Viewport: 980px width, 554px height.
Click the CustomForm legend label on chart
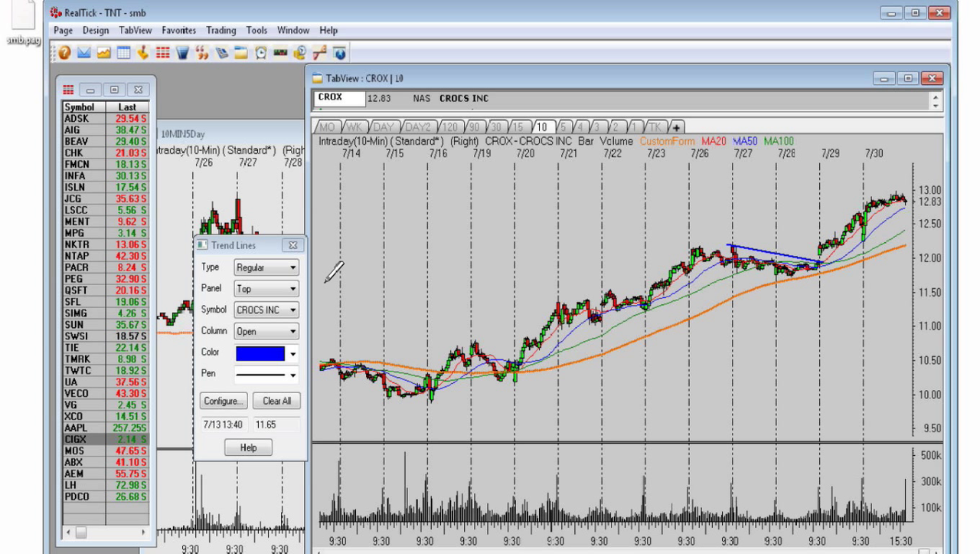(667, 141)
